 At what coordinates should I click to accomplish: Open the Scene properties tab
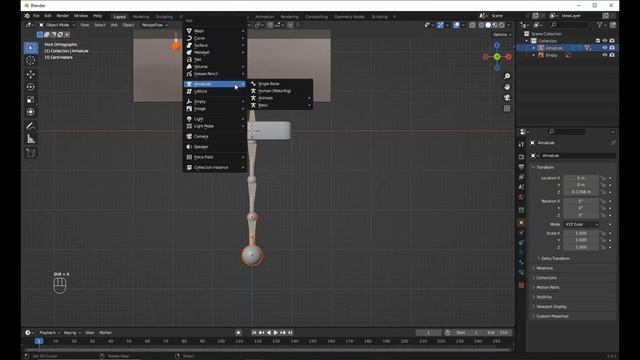[x=521, y=187]
